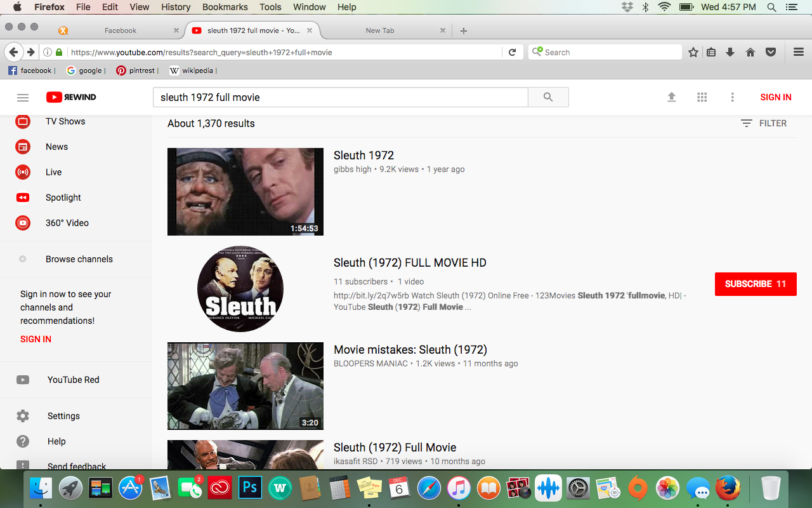Select the Spotlight sidebar icon
Image resolution: width=812 pixels, height=508 pixels.
pyautogui.click(x=23, y=197)
